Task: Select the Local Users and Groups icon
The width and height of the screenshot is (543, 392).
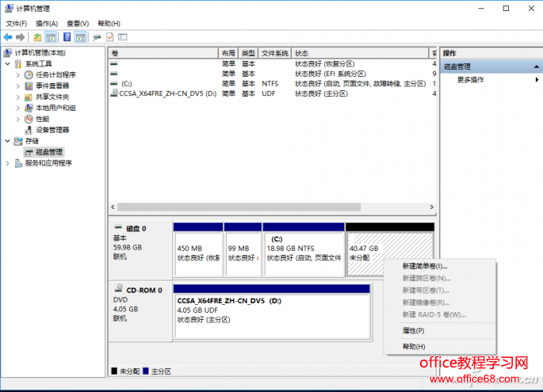Action: tap(29, 108)
